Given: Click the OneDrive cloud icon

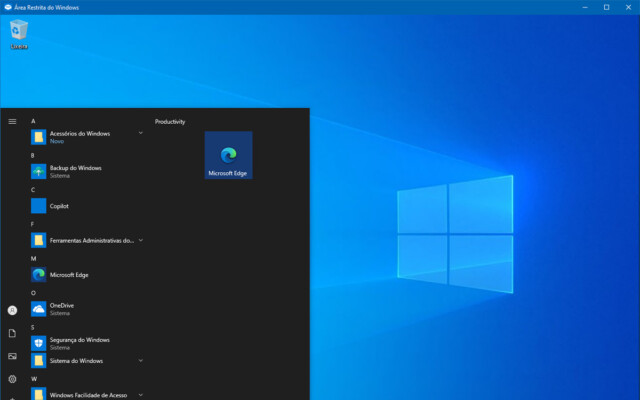Looking at the screenshot, I should (x=39, y=309).
